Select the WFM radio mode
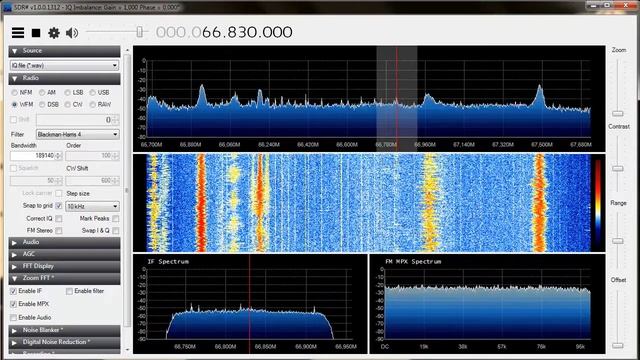 (15, 104)
